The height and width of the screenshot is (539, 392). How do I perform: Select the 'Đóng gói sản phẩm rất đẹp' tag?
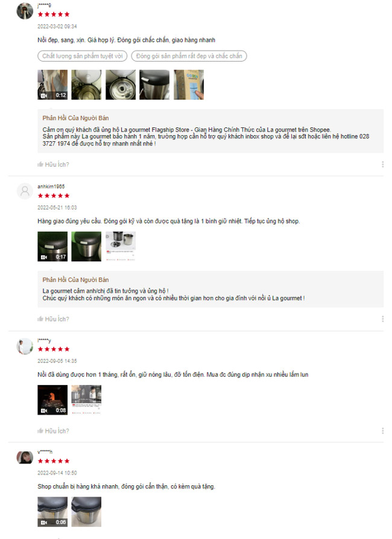pyautogui.click(x=189, y=56)
